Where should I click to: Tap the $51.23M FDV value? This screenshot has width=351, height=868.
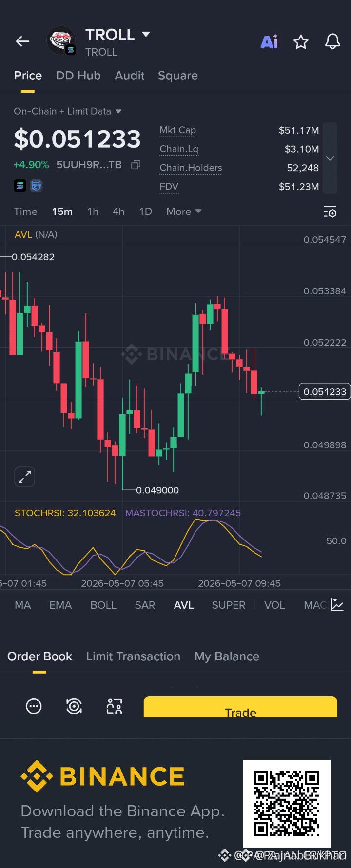click(299, 186)
